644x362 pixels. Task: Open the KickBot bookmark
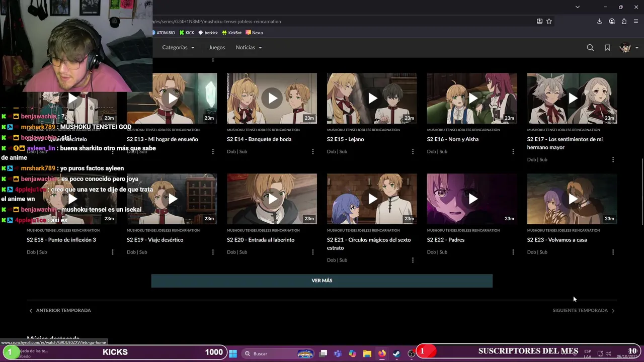tap(232, 33)
